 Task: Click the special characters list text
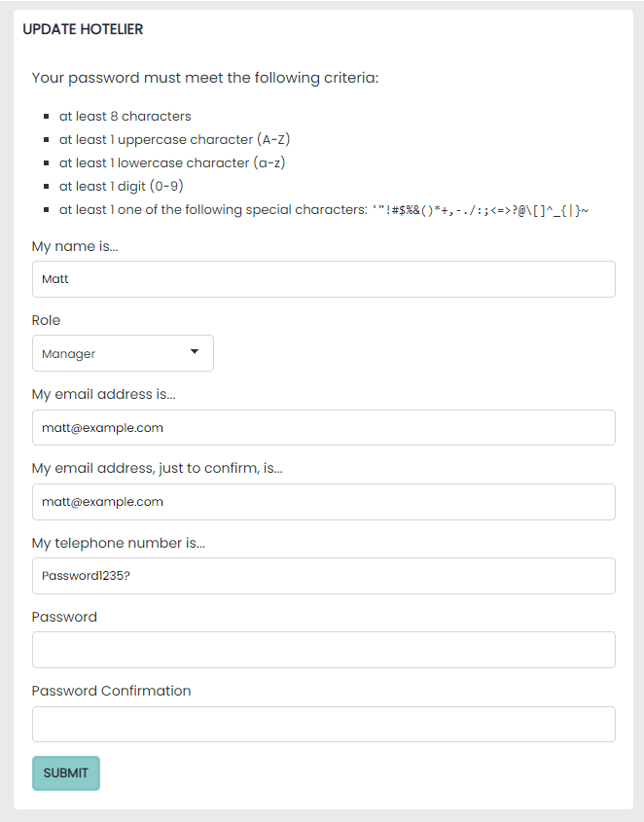[479, 210]
